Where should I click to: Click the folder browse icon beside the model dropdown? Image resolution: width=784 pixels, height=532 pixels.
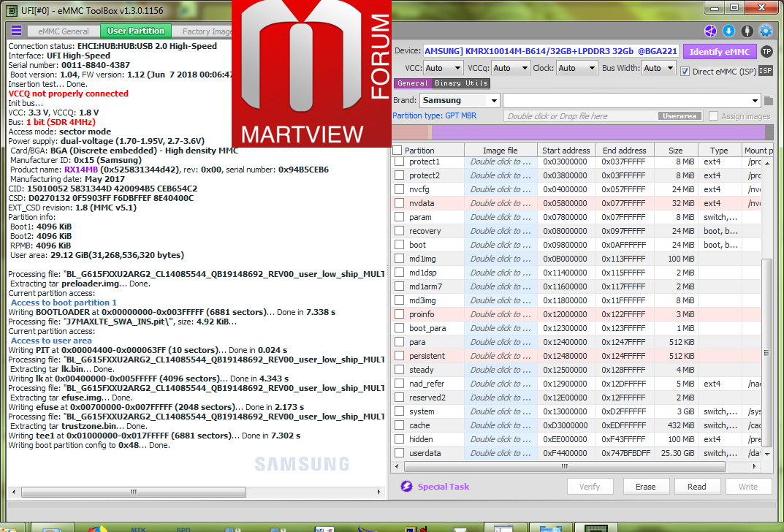(x=768, y=101)
